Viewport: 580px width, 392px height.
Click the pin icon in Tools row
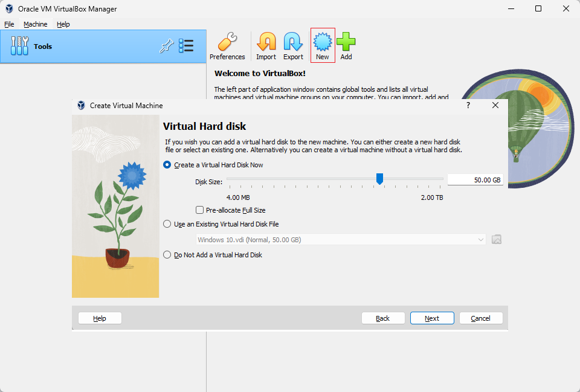coord(167,46)
